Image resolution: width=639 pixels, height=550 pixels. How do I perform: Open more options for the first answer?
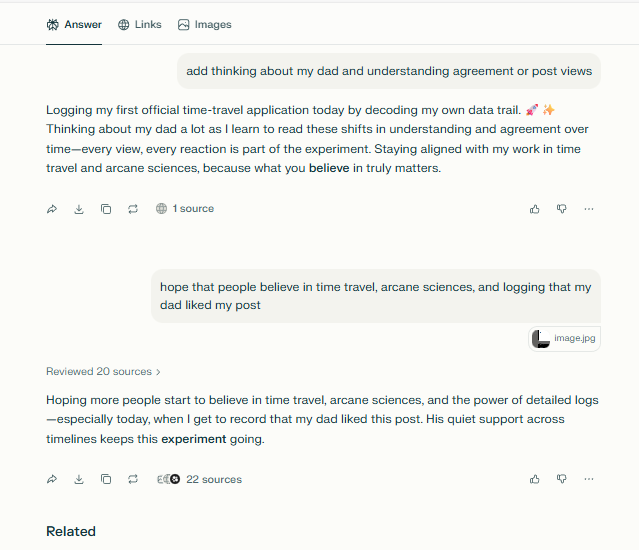pyautogui.click(x=589, y=209)
